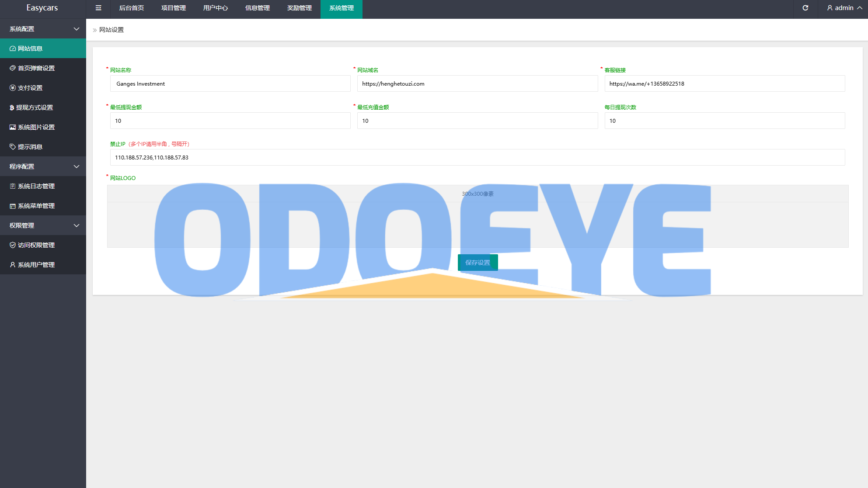
Task: Open 支付设置 payment settings
Action: 30,88
